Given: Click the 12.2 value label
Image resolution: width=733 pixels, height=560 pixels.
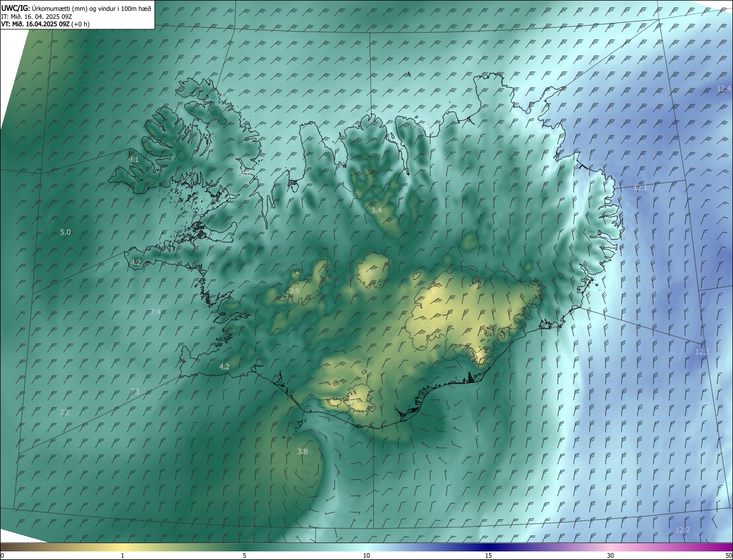Looking at the screenshot, I should point(683,530).
